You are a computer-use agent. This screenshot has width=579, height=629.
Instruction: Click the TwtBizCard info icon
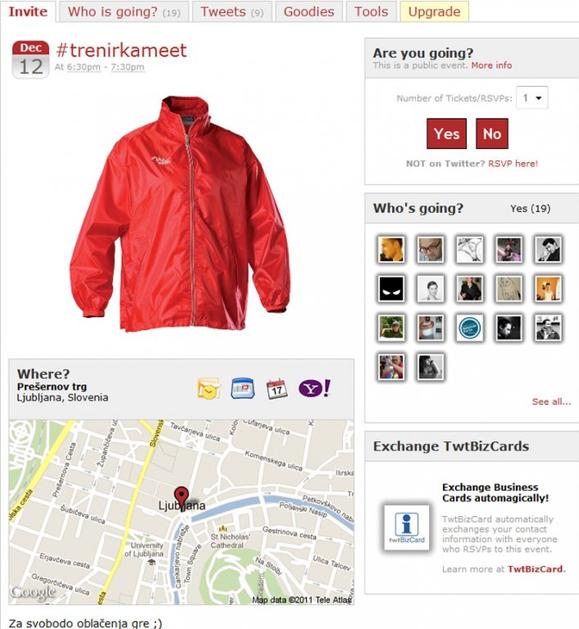[x=406, y=527]
